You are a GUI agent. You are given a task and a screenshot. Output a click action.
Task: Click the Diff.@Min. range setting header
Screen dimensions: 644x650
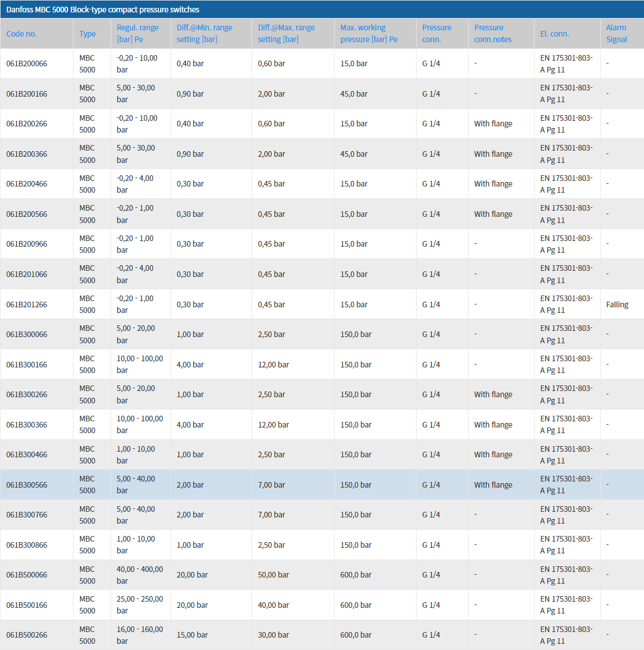(204, 34)
